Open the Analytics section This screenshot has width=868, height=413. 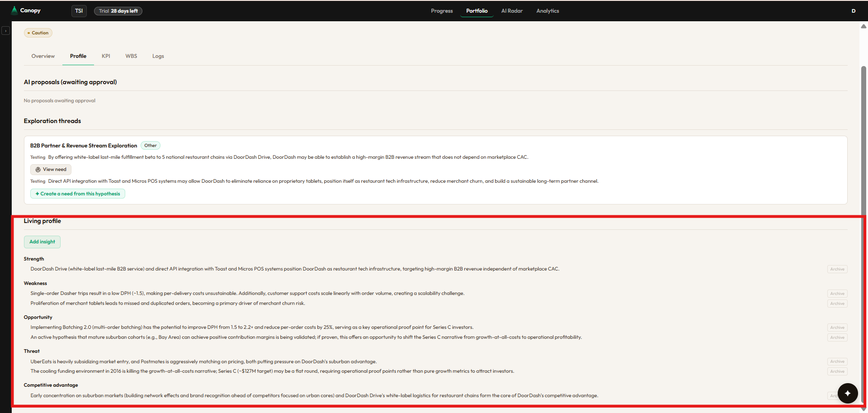tap(547, 11)
